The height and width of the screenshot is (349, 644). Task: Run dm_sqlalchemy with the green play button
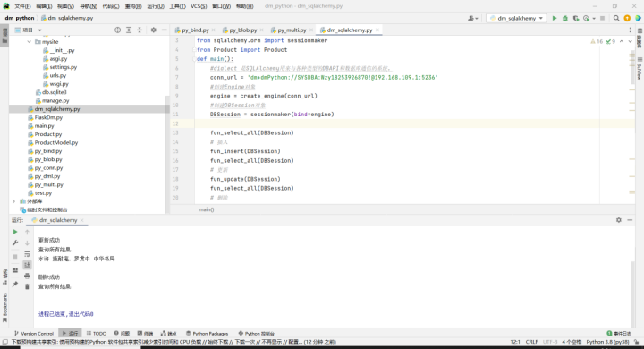(x=554, y=18)
